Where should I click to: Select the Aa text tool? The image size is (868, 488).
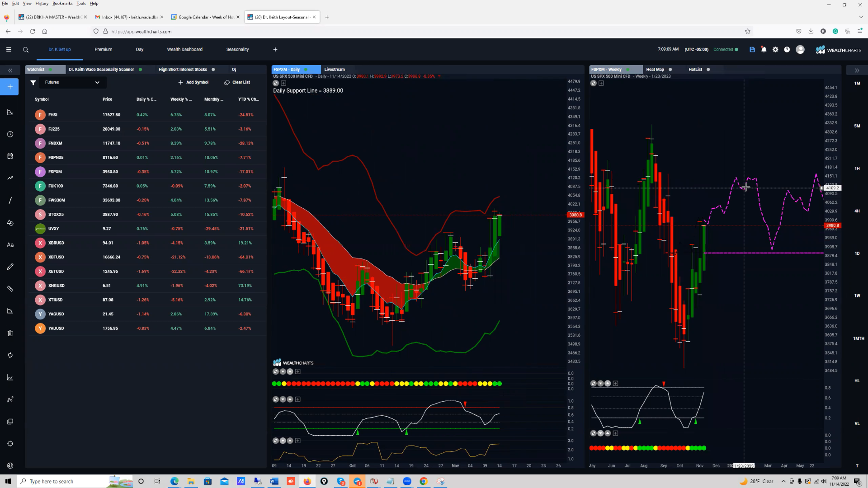tap(10, 245)
